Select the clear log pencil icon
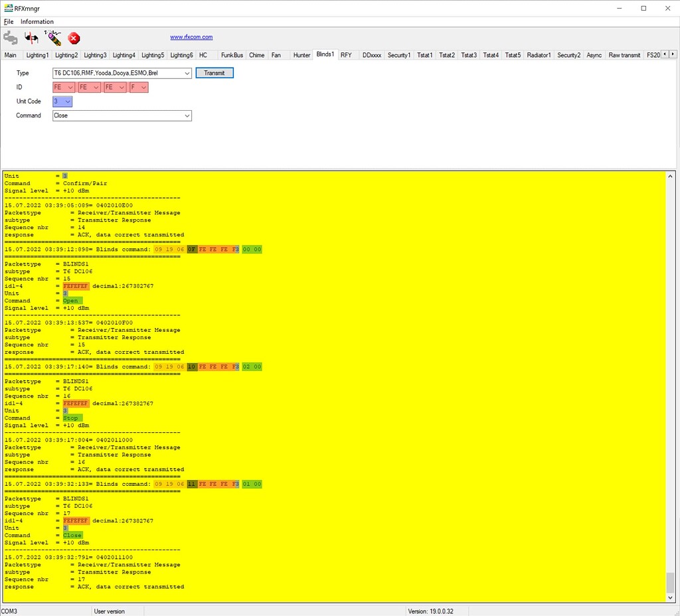The height and width of the screenshot is (616, 680). point(52,38)
